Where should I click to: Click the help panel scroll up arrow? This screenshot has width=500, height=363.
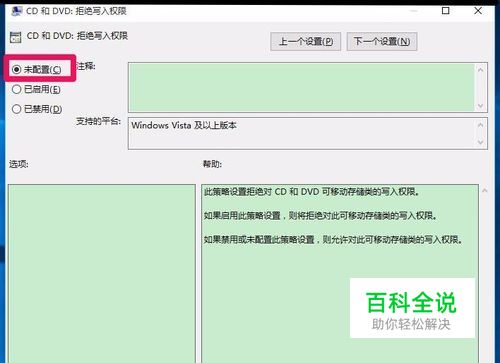pos(485,191)
